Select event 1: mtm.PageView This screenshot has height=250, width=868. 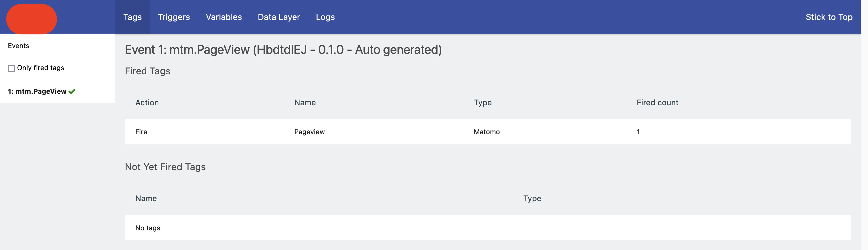coord(37,91)
